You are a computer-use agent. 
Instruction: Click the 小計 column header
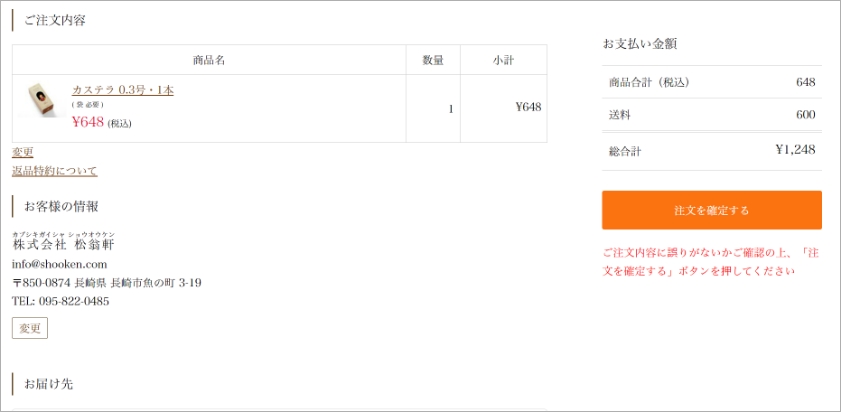[503, 60]
